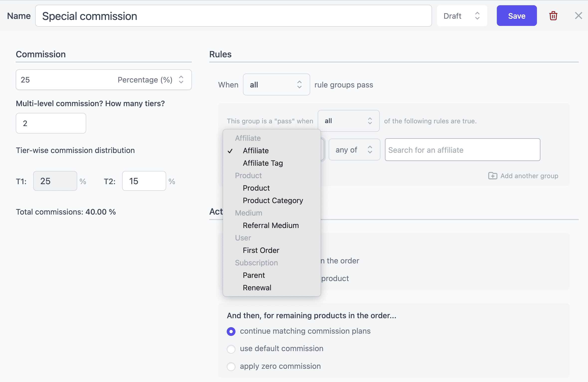Click the Add another group icon
Screen dimensions: 588x382
click(x=493, y=175)
